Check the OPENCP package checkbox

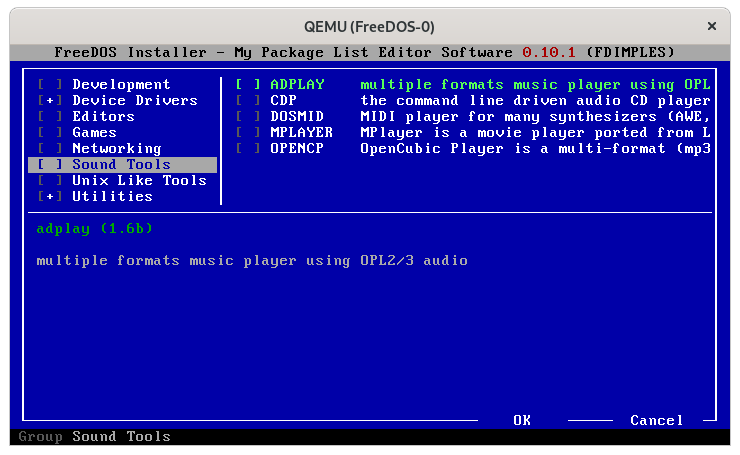(x=248, y=149)
